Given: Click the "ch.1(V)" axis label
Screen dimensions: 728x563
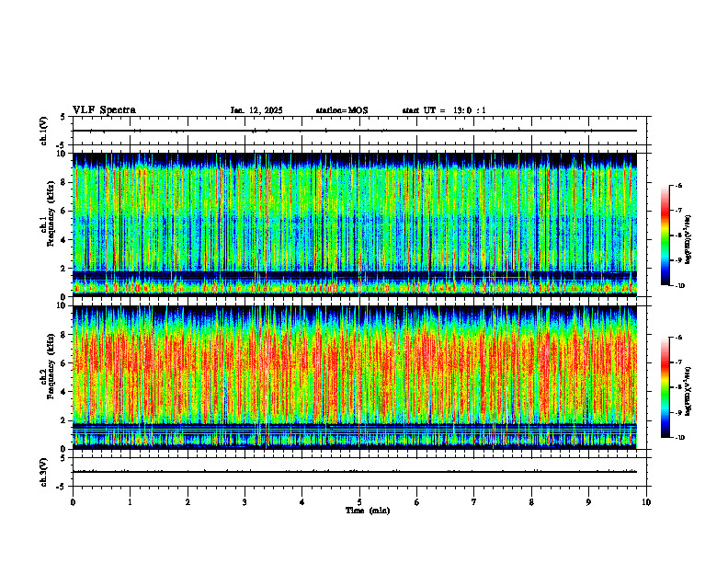Looking at the screenshot, I should pos(44,131).
